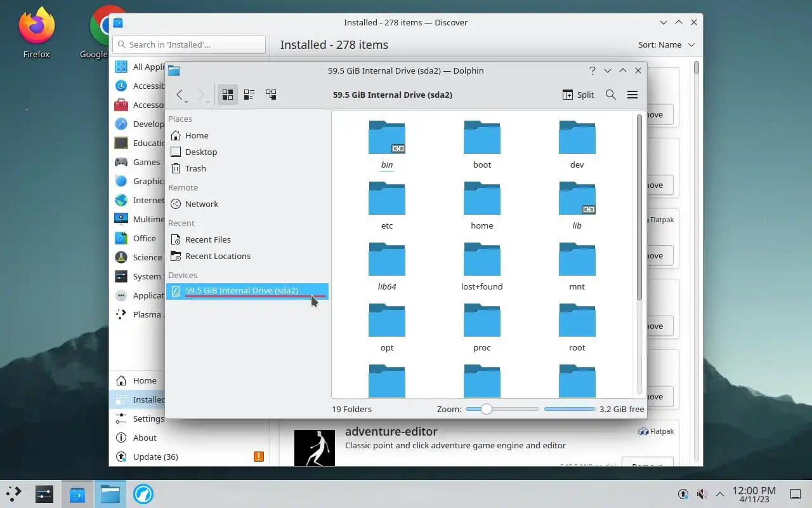The height and width of the screenshot is (508, 812).
Task: Click the Dolphin location breadcrumb title
Action: pyautogui.click(x=393, y=95)
